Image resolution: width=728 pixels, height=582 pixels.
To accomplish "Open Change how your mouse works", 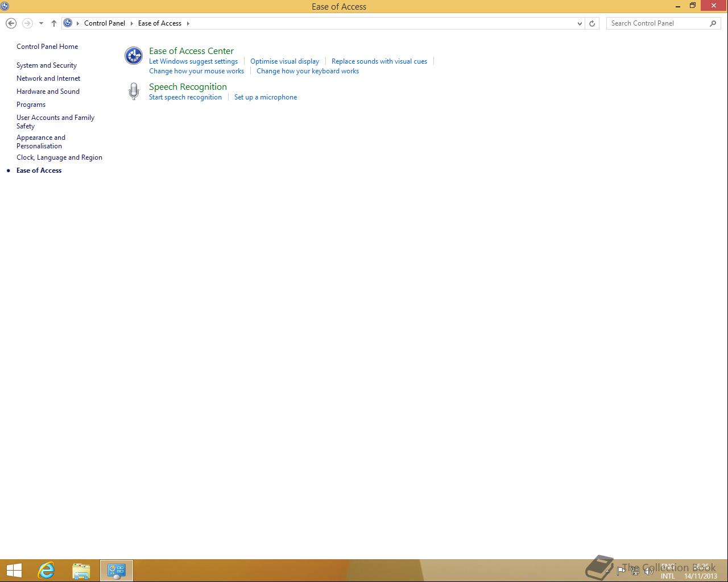I will (x=196, y=71).
